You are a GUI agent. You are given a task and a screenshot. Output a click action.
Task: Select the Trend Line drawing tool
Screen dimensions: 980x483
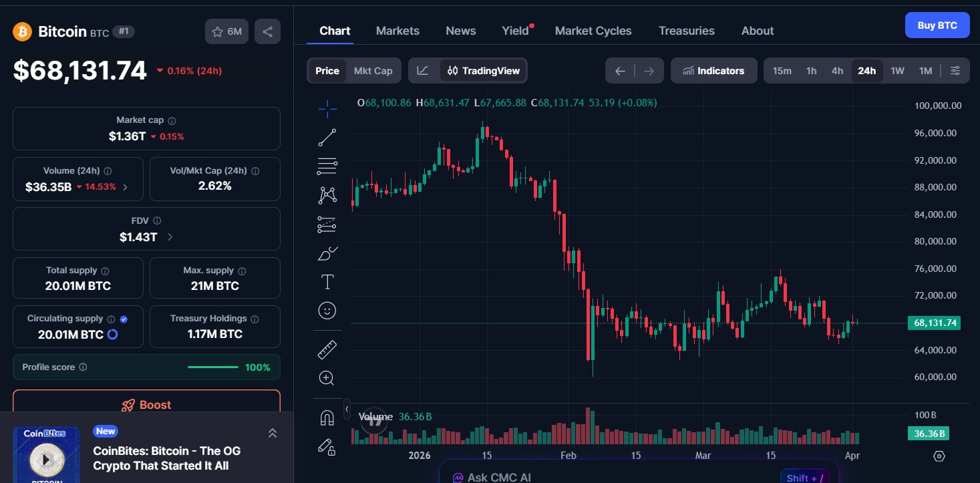327,137
